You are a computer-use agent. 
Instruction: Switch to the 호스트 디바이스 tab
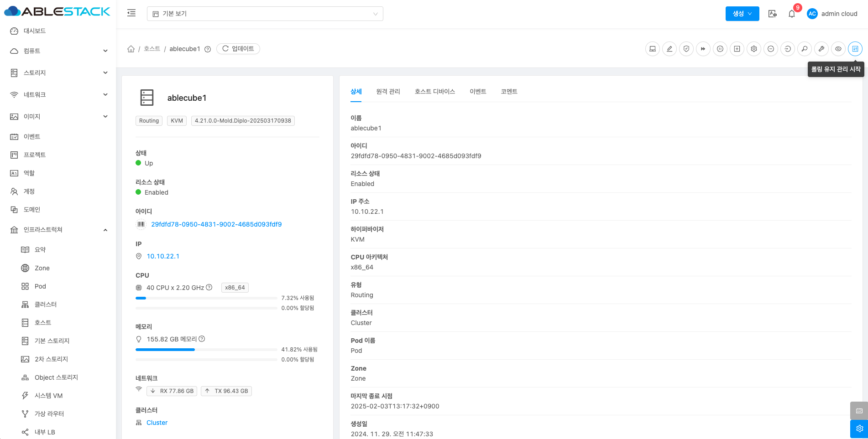[434, 92]
